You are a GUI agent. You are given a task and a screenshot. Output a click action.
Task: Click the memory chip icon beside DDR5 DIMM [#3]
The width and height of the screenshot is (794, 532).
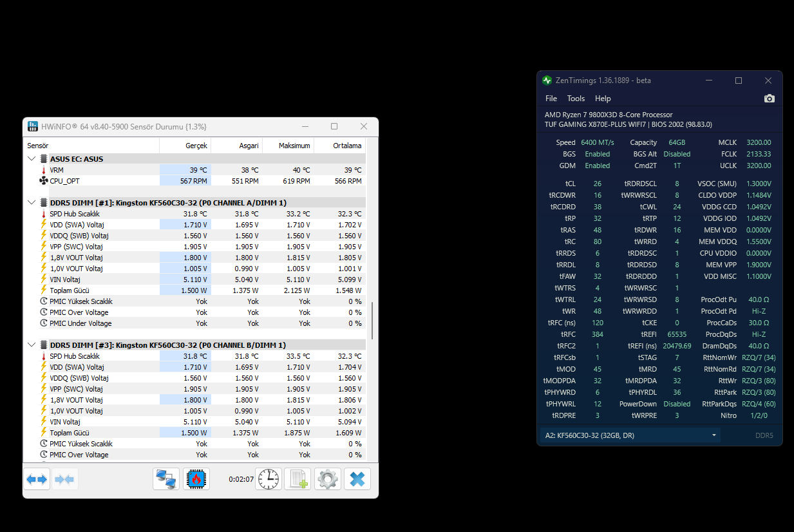tap(44, 345)
